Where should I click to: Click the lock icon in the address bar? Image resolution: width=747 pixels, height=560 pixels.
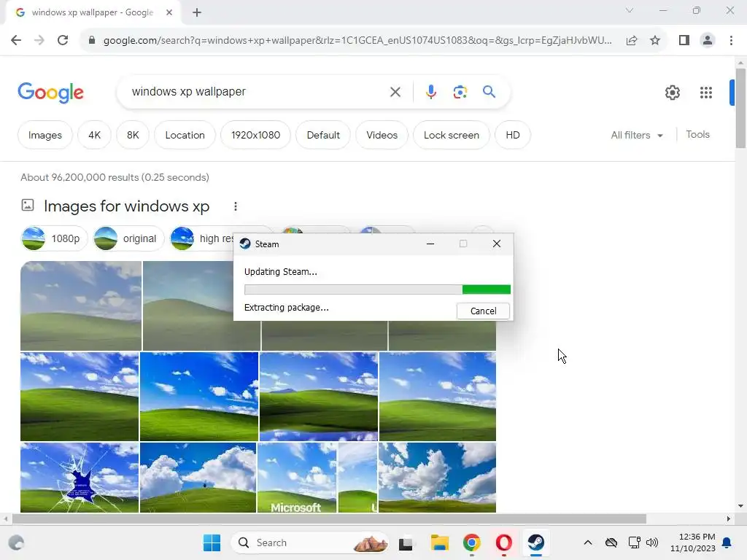pos(92,41)
